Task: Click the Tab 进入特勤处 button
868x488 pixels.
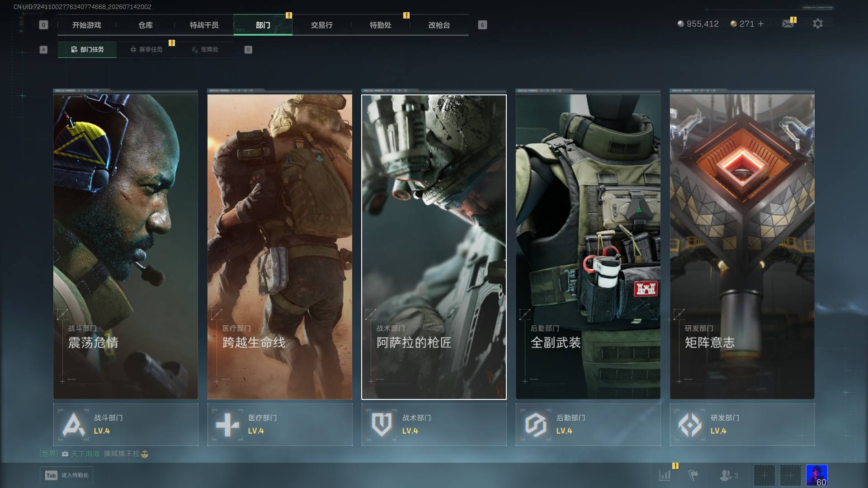Action: click(x=66, y=475)
